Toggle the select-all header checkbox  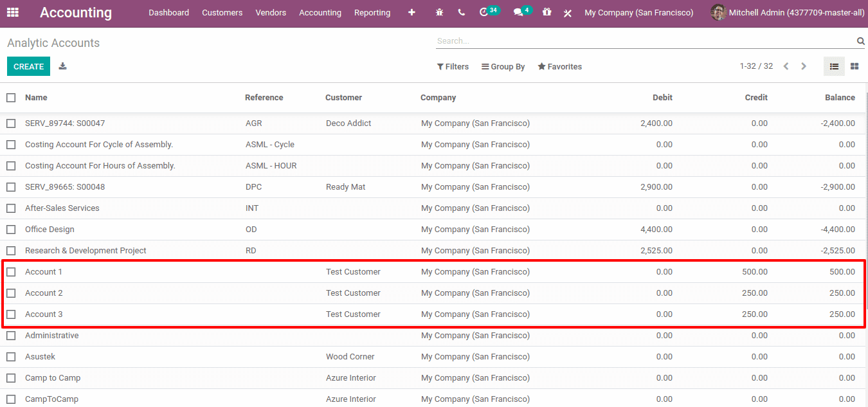11,98
